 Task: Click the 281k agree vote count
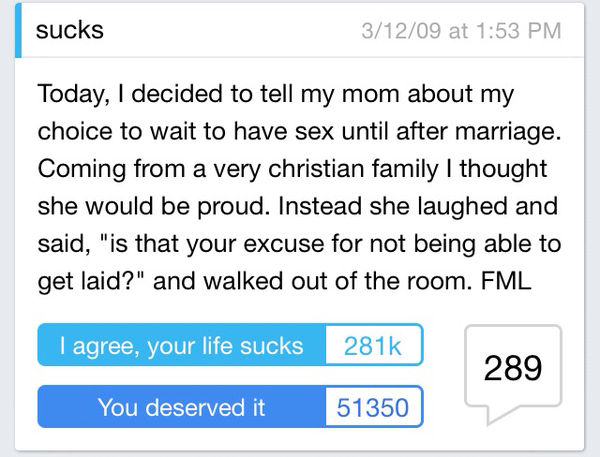tap(372, 346)
